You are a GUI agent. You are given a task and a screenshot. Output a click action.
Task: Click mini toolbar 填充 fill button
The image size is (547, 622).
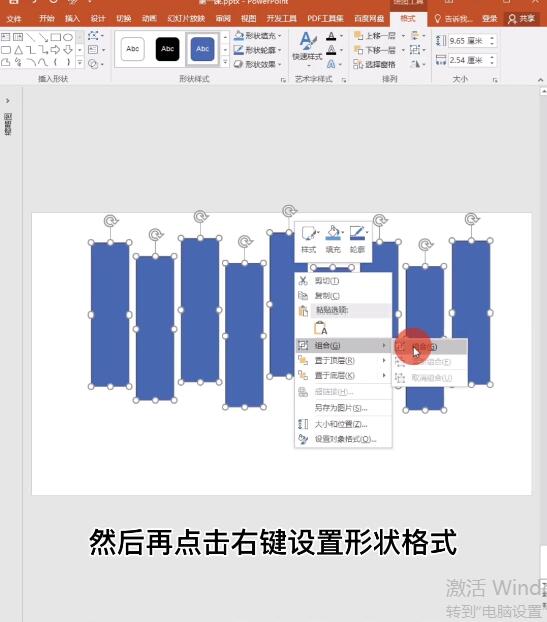tap(333, 240)
